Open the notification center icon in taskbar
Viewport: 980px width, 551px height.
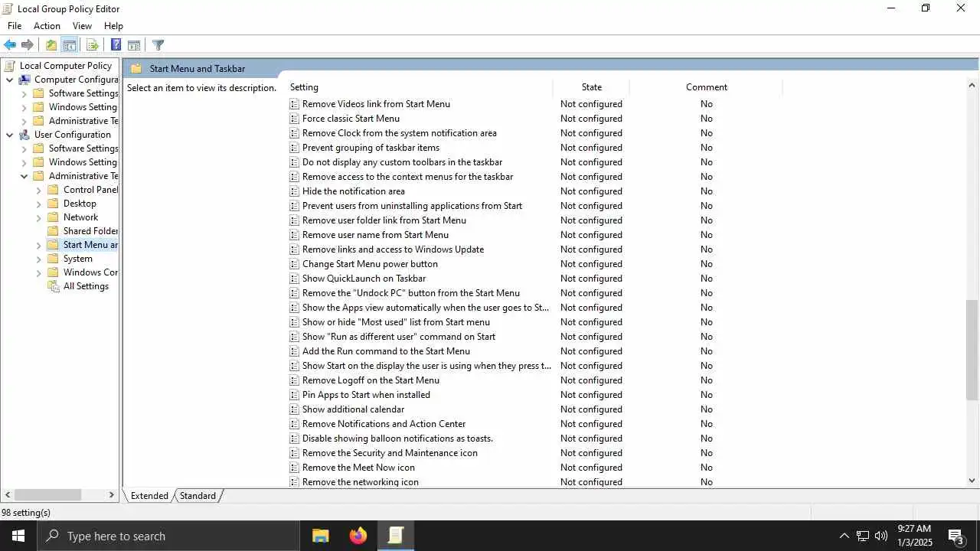coord(957,536)
